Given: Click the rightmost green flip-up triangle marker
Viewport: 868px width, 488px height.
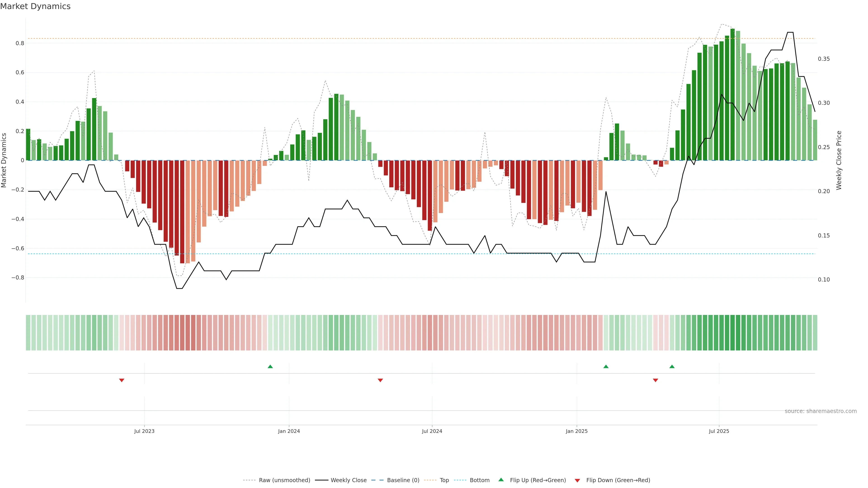Looking at the screenshot, I should coord(672,366).
